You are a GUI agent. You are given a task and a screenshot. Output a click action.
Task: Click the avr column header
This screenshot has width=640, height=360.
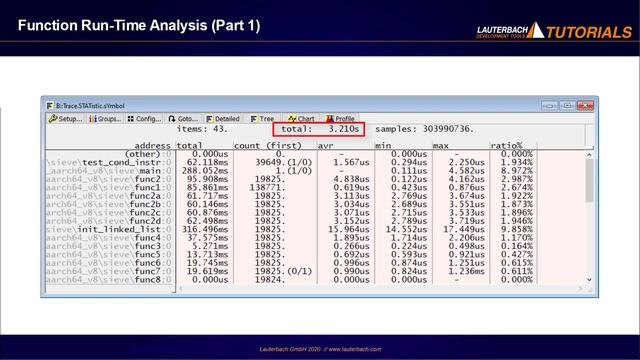pos(326,145)
